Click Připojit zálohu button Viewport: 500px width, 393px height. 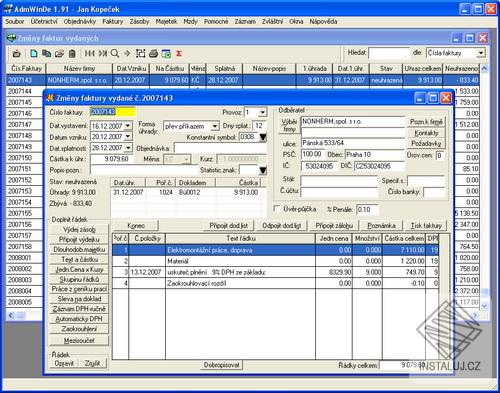click(334, 226)
